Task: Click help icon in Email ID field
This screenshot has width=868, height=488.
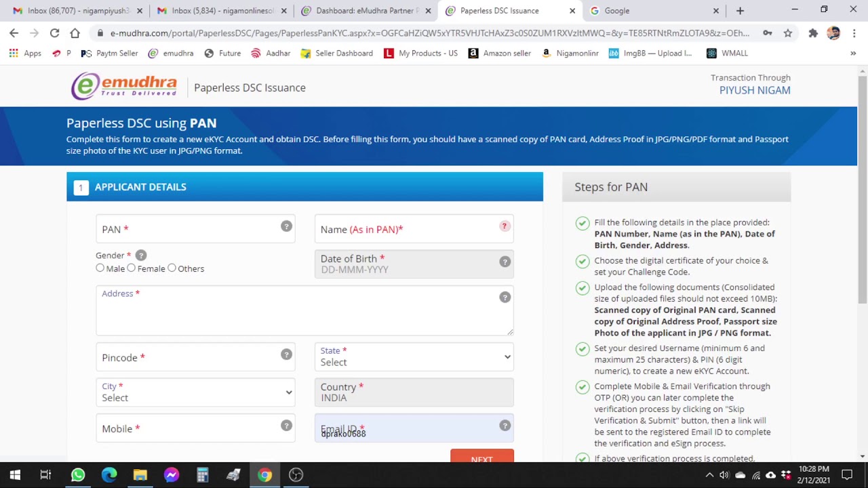Action: click(x=505, y=426)
